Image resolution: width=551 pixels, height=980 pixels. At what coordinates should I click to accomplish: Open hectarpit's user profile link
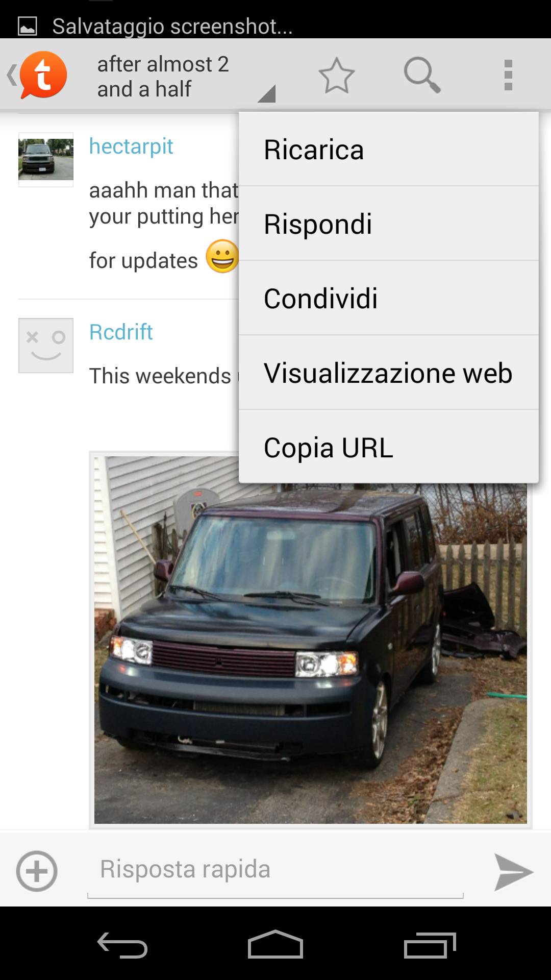131,147
